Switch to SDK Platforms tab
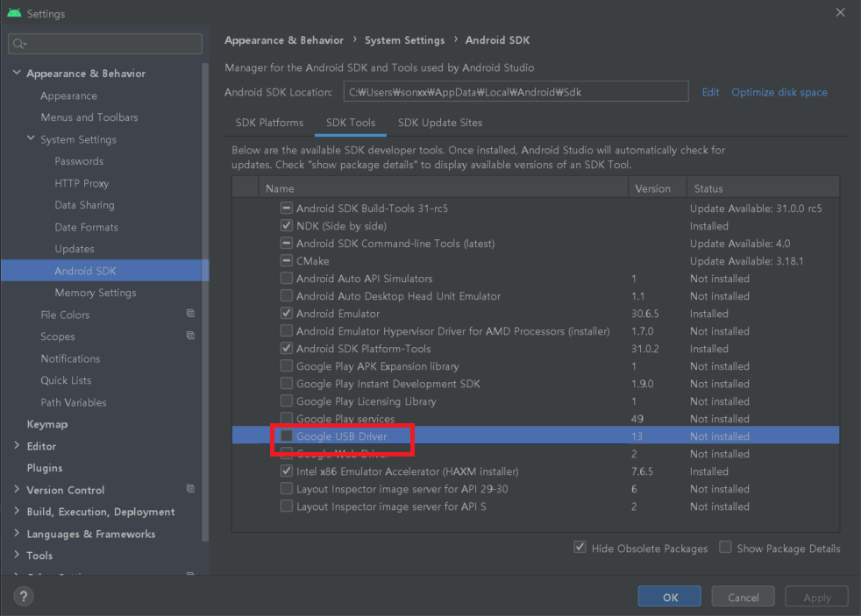The height and width of the screenshot is (616, 861). point(269,123)
